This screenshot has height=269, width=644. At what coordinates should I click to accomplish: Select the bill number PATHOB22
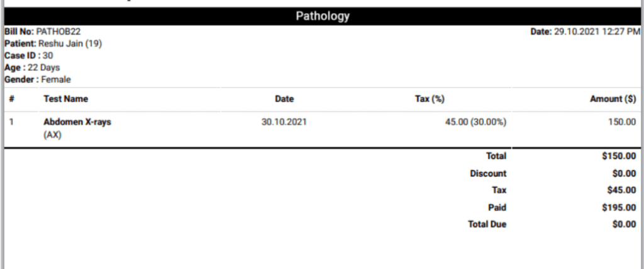(x=58, y=31)
